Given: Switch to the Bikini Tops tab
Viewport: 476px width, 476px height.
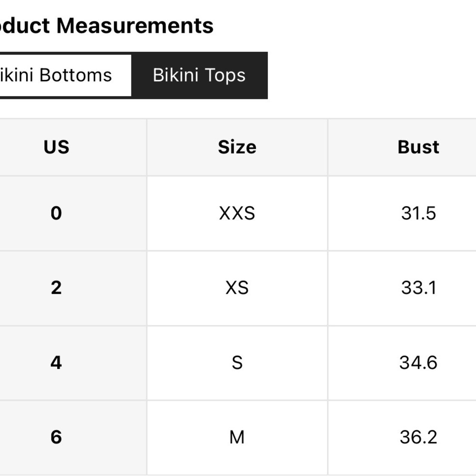Looking at the screenshot, I should 199,75.
